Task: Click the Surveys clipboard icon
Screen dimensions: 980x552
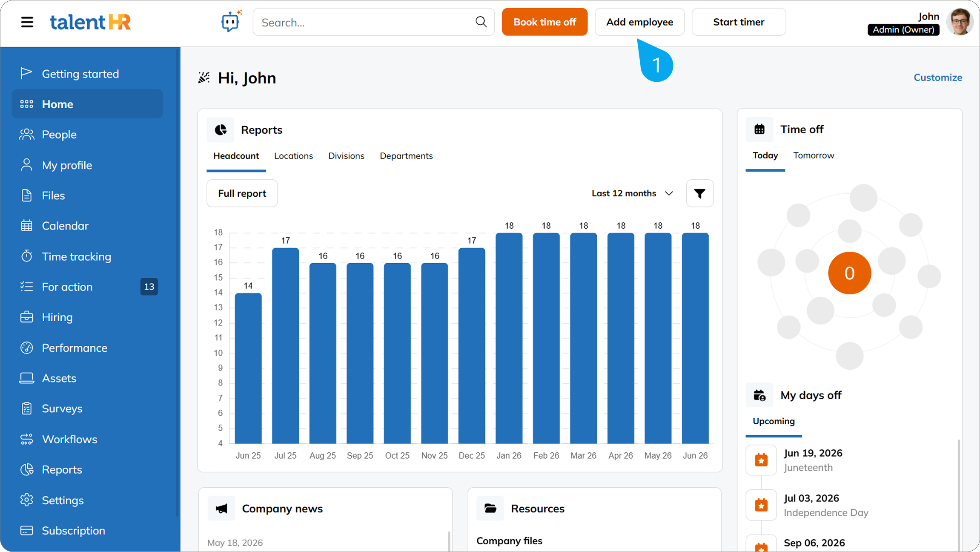Action: tap(26, 408)
